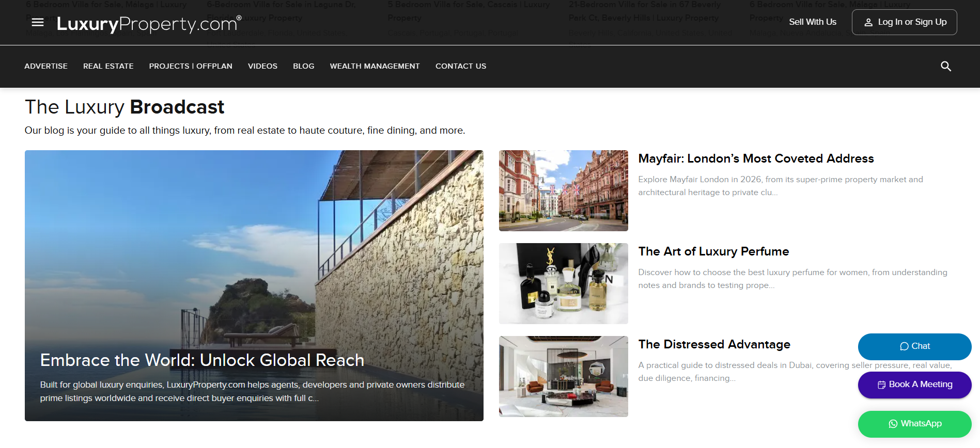
Task: Open the Chat bubble button
Action: coord(914,346)
